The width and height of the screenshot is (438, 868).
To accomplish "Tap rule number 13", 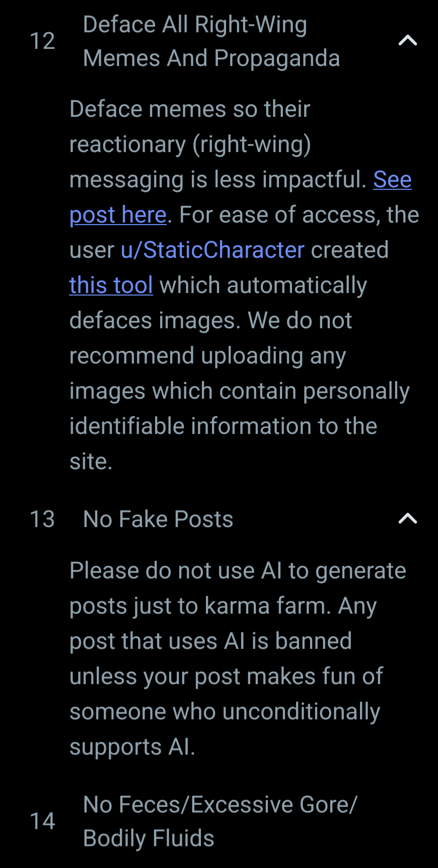I will click(42, 519).
